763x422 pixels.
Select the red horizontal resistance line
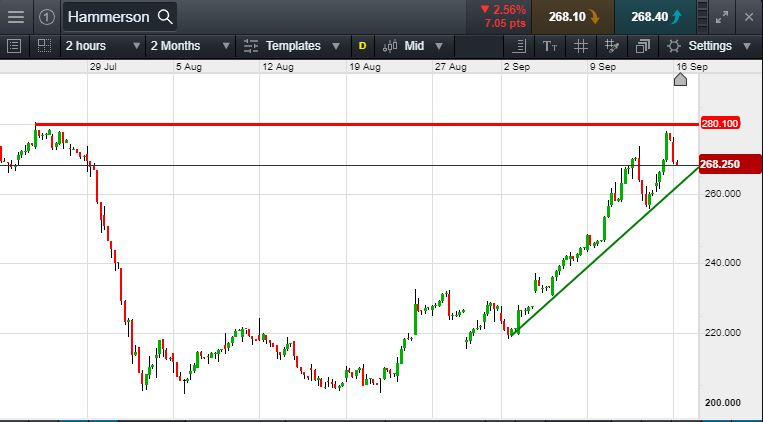(x=367, y=125)
